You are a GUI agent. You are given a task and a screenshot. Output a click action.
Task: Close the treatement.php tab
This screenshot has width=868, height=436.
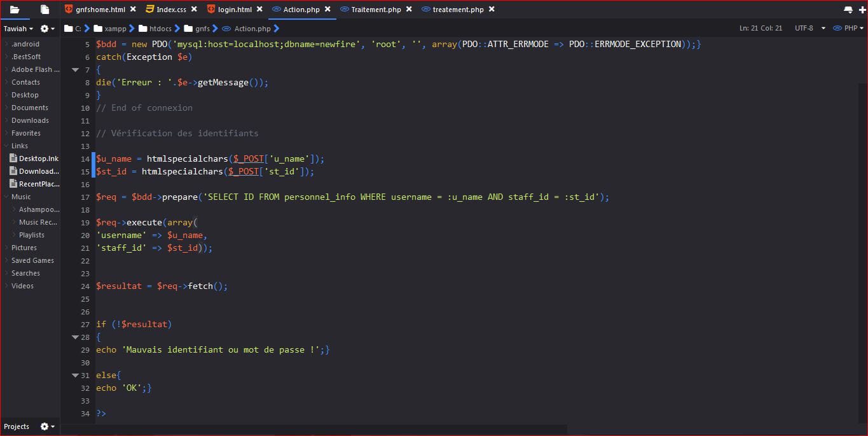[491, 10]
